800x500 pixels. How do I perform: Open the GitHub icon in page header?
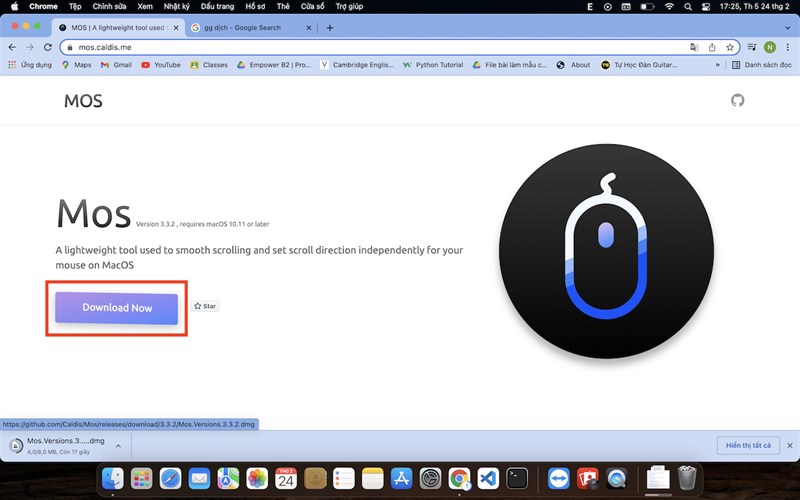pyautogui.click(x=737, y=101)
